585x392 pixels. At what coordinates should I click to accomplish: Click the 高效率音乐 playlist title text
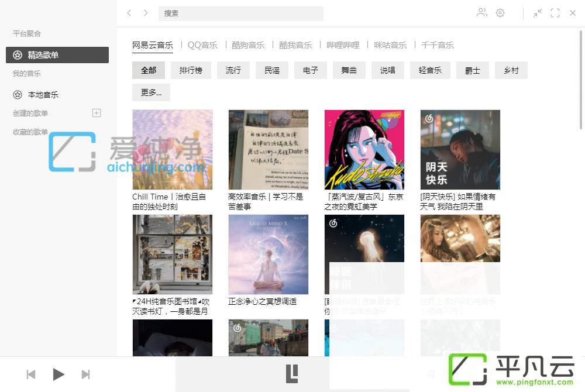click(266, 201)
